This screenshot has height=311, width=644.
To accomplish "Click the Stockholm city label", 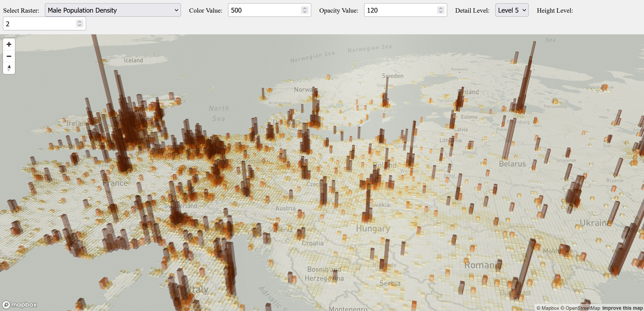I will [386, 111].
